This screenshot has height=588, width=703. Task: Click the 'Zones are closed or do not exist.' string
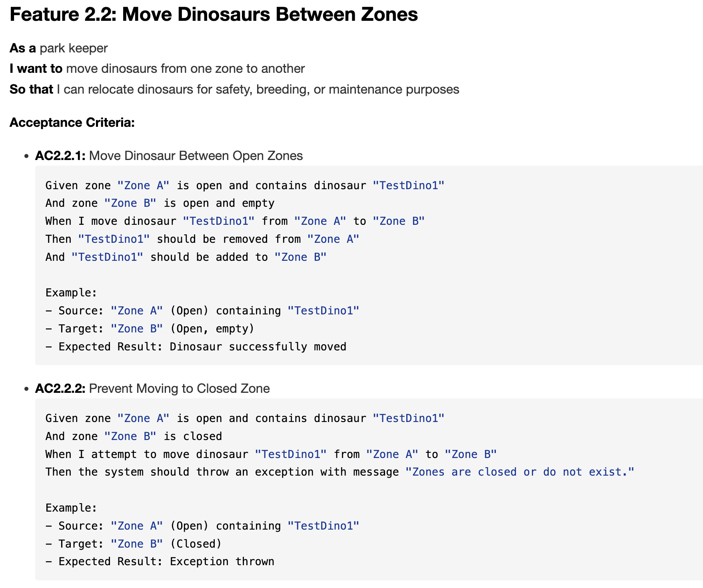coord(519,472)
